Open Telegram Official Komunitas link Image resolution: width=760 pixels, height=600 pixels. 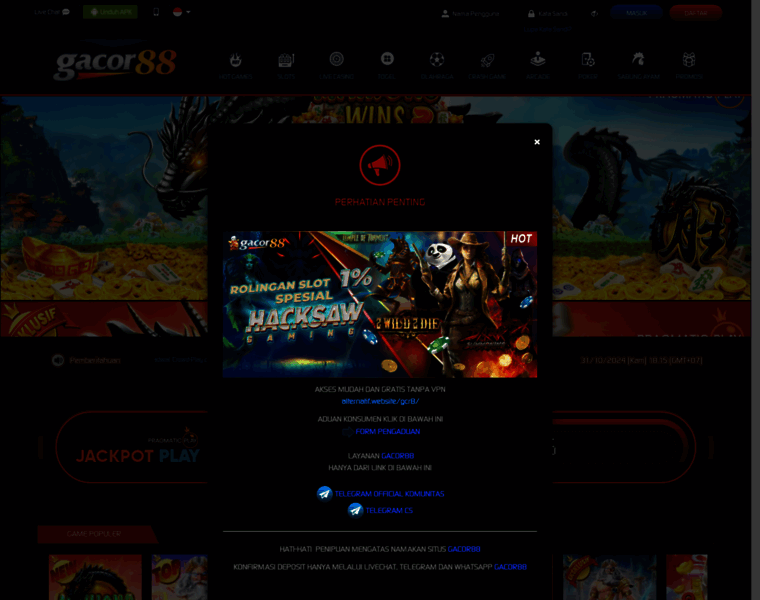tap(389, 494)
